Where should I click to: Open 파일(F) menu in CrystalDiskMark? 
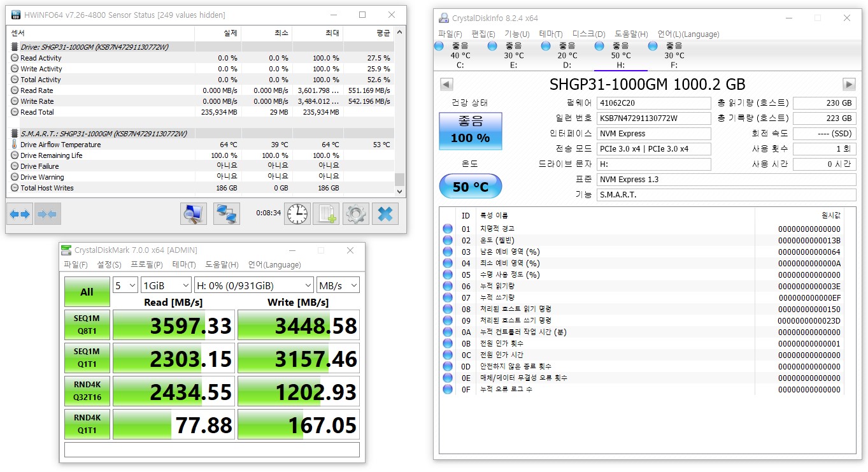pos(76,265)
